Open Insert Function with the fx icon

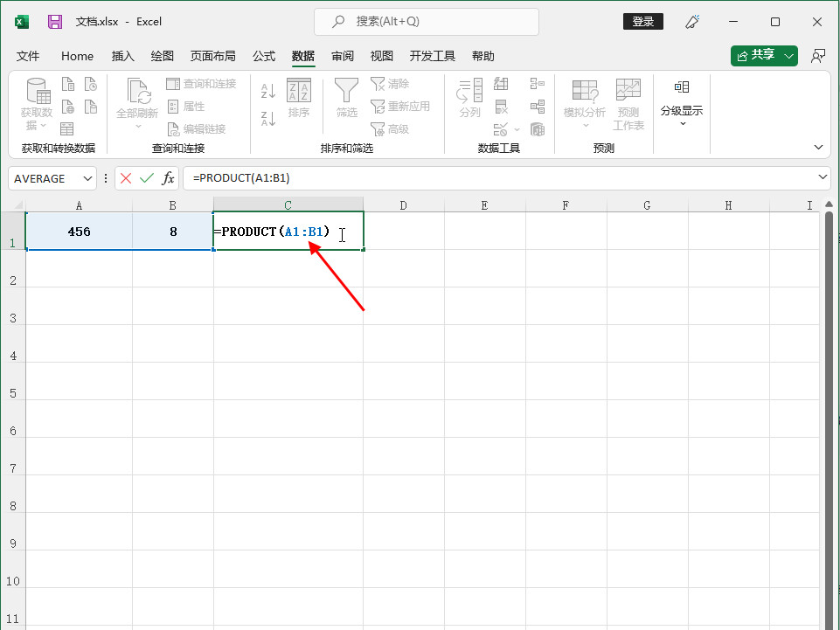[x=168, y=178]
